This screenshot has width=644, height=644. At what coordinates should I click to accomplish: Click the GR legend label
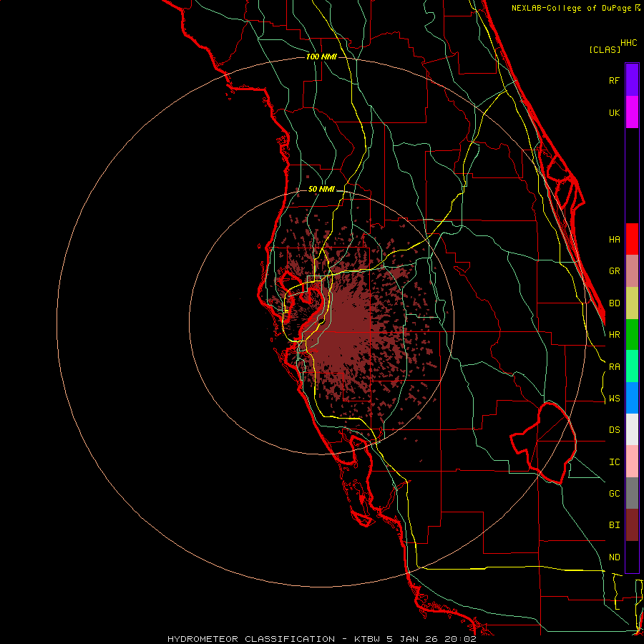(615, 271)
